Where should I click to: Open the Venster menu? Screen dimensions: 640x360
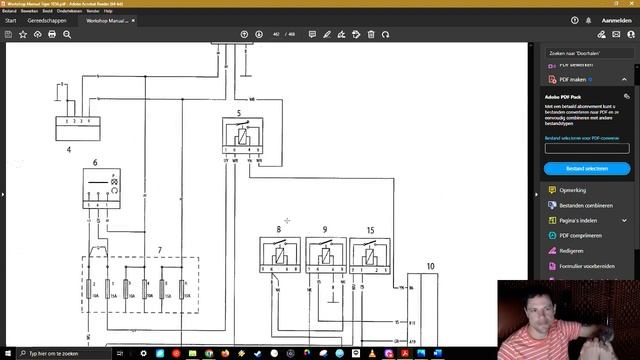(x=93, y=11)
